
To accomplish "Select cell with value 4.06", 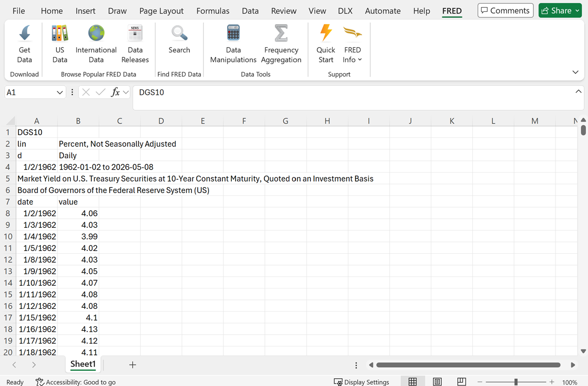I will point(78,214).
